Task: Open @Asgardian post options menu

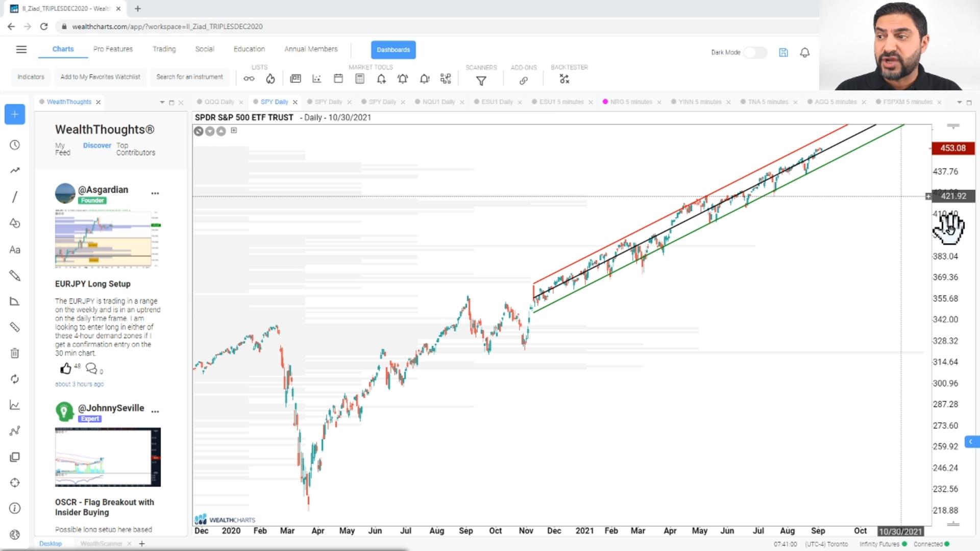Action: [155, 193]
